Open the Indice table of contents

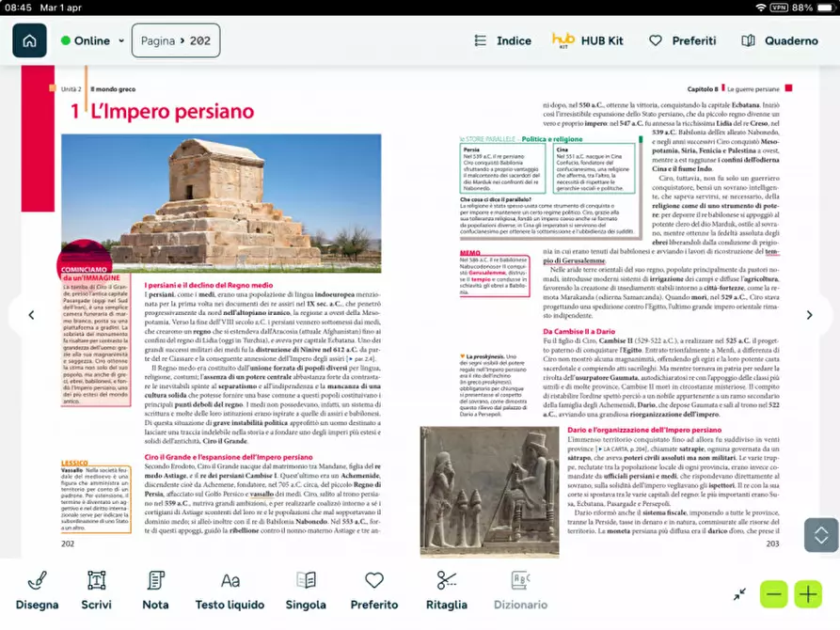point(502,41)
